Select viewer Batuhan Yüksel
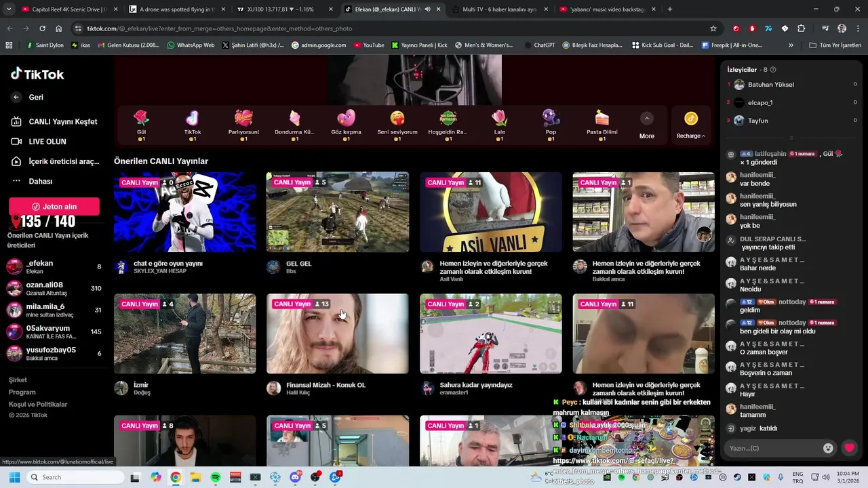The height and width of the screenshot is (488, 868). tap(771, 85)
